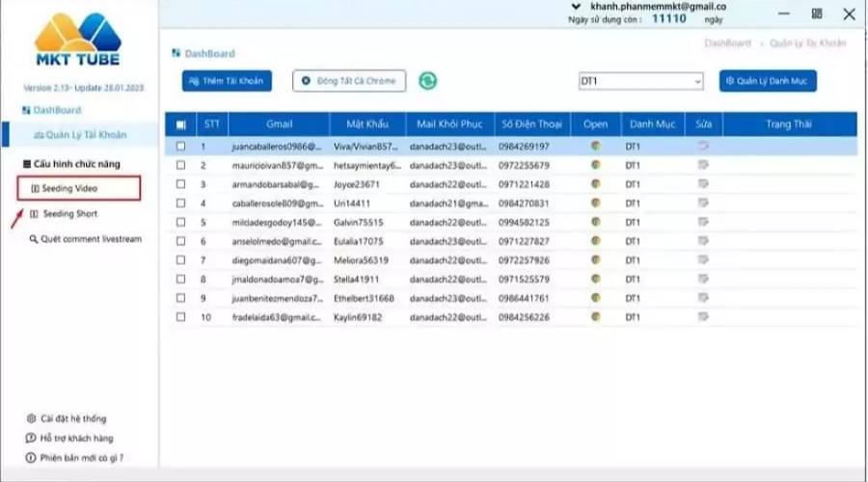
Task: Open the DT1 category dropdown
Action: (x=641, y=81)
